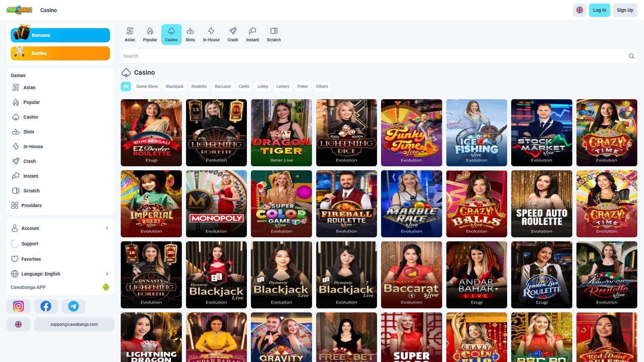The height and width of the screenshot is (362, 644).
Task: Filter games by Game Show
Action: point(147,86)
